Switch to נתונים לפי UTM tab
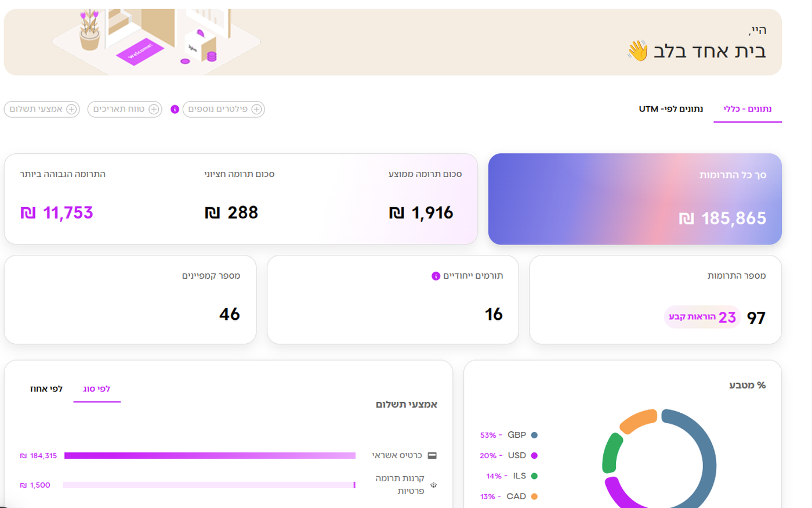 tap(671, 109)
